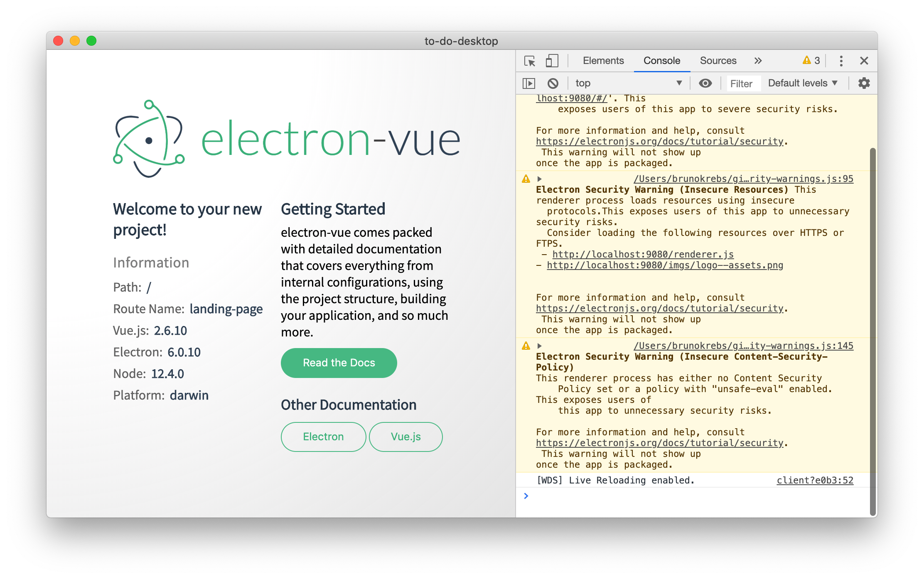Open the Default levels dropdown
The image size is (924, 579).
click(x=802, y=83)
